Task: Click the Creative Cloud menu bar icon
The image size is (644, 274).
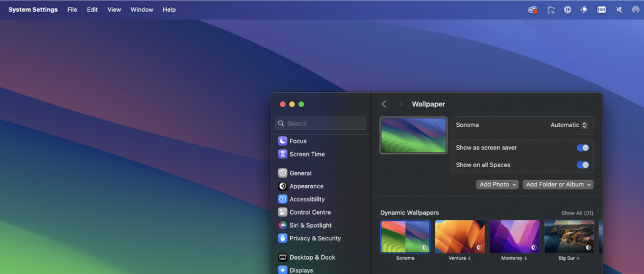Action: pos(533,10)
